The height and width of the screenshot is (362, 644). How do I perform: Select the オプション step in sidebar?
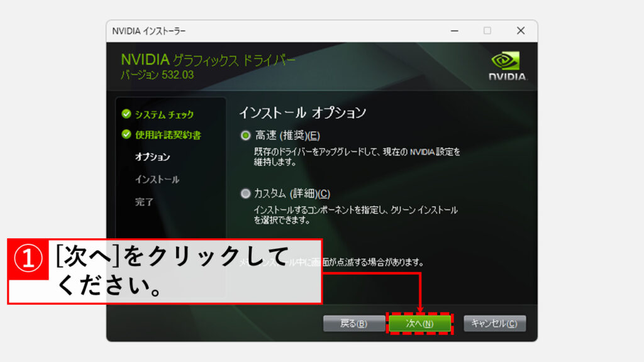click(x=152, y=156)
